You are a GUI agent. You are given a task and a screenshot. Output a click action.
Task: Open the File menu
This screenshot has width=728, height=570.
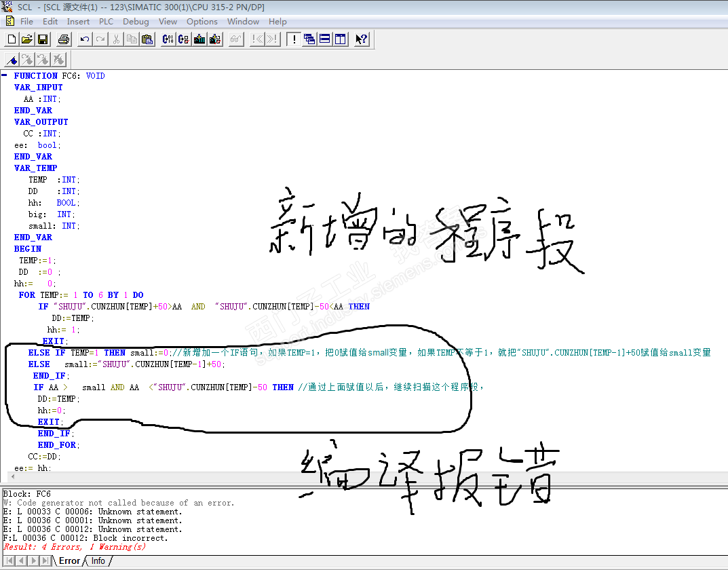click(x=26, y=21)
